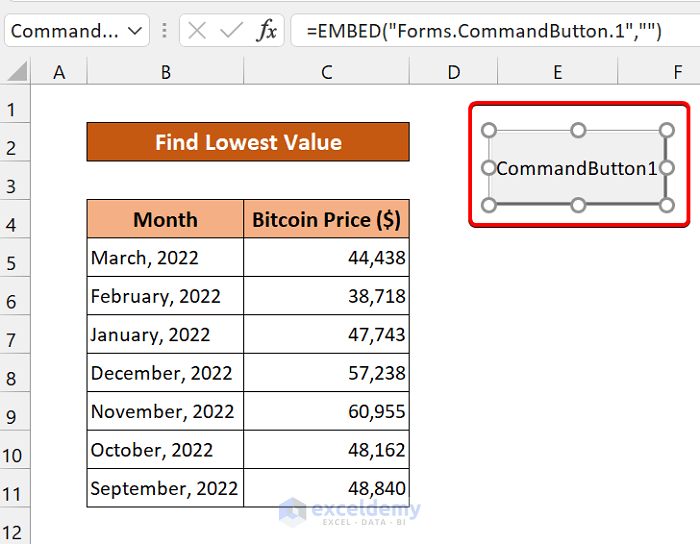This screenshot has width=700, height=544.
Task: Click top-middle sizing handle of CommandButton1
Action: point(578,130)
